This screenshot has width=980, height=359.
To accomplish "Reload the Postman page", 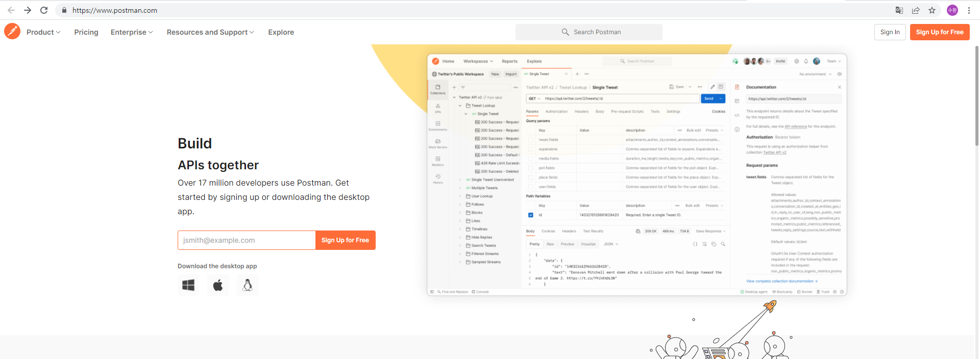I will coord(44,10).
